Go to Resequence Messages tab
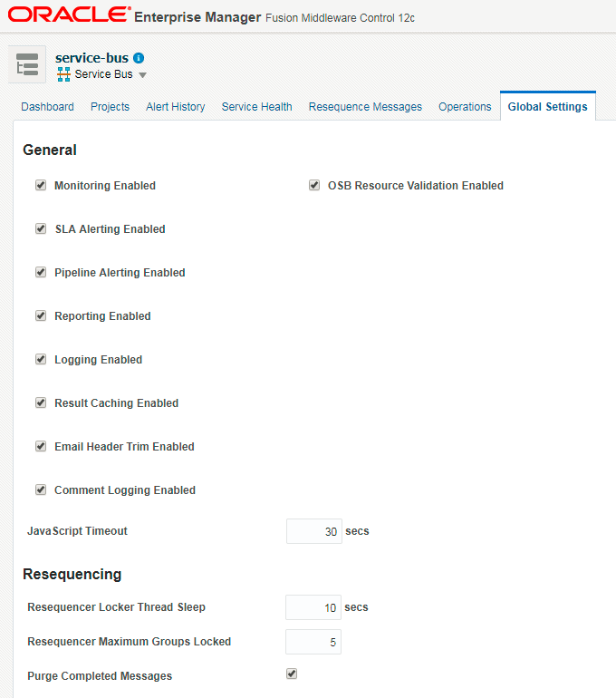This screenshot has height=698, width=616. [365, 107]
